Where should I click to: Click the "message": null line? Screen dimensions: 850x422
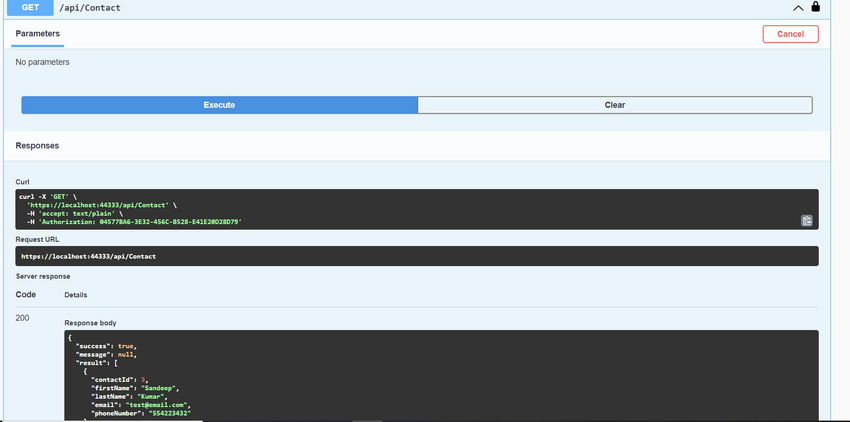click(x=107, y=355)
